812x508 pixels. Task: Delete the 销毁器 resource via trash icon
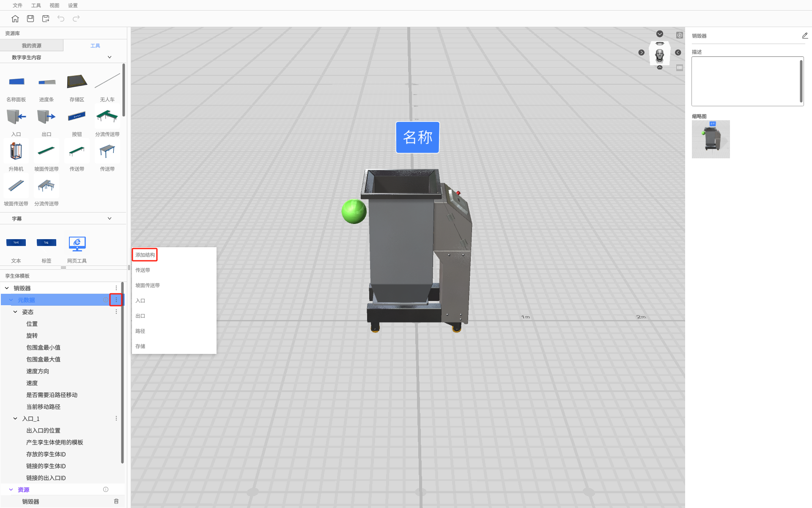click(116, 501)
